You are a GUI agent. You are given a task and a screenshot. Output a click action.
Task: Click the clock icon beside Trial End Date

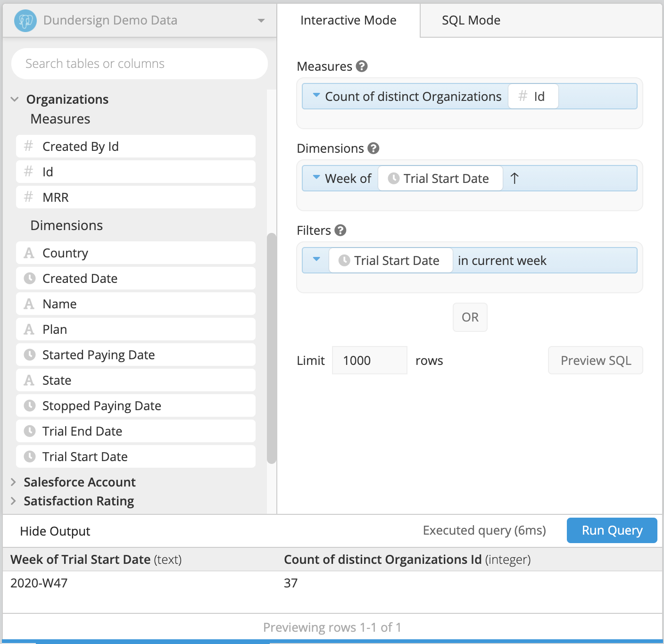tap(30, 431)
